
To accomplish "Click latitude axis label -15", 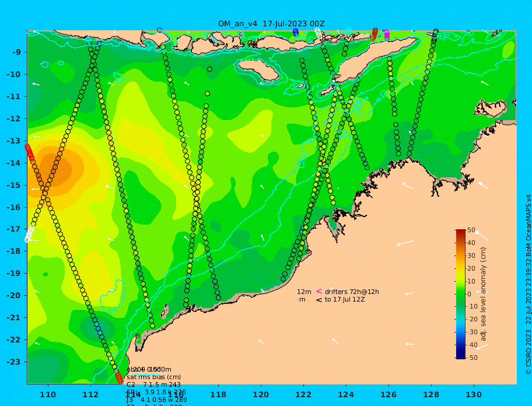I will (x=13, y=185).
